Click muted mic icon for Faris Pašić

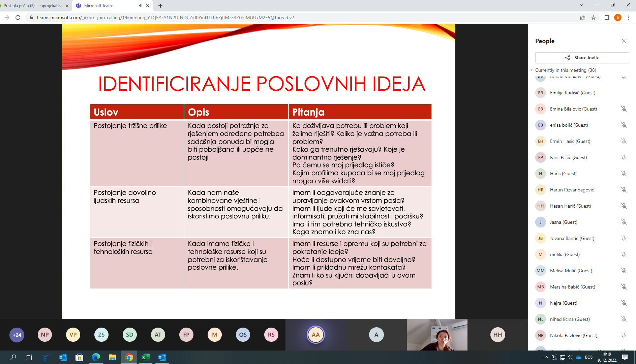pos(624,157)
